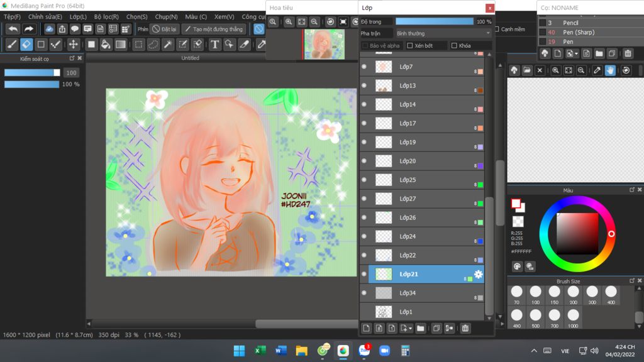The width and height of the screenshot is (644, 362).
Task: Open image file in reference panel
Action: tap(527, 70)
